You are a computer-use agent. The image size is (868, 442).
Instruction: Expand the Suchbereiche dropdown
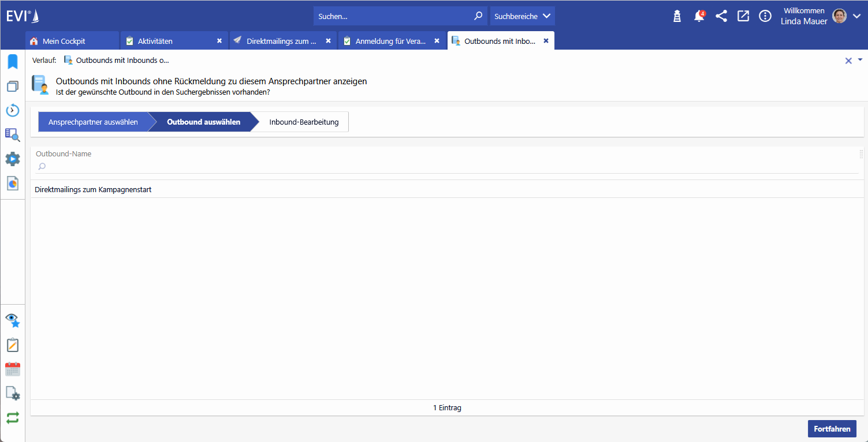522,16
